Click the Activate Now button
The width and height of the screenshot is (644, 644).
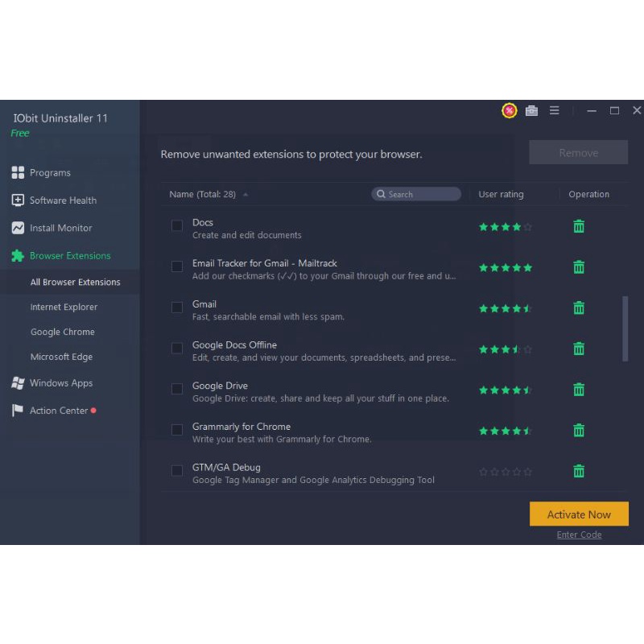click(579, 514)
